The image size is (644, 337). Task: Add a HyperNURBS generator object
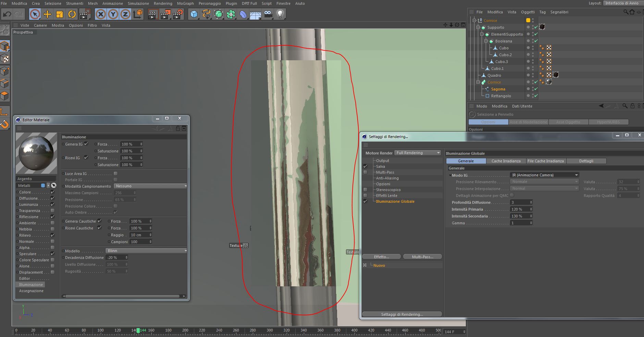(219, 14)
